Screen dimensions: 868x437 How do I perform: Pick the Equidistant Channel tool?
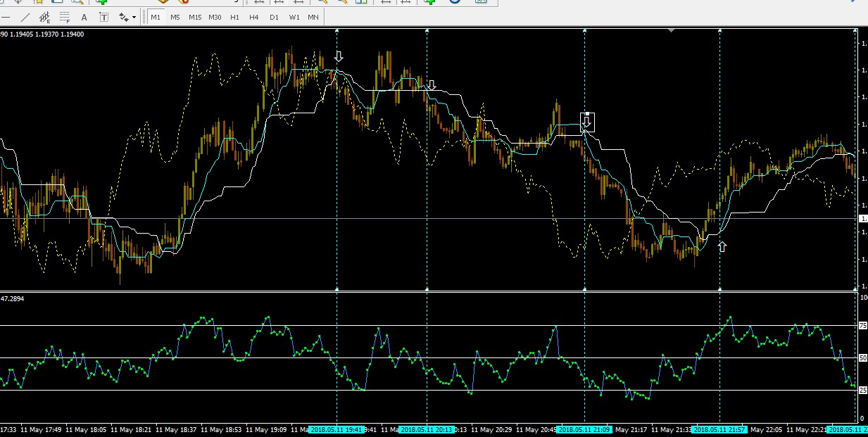pos(45,17)
